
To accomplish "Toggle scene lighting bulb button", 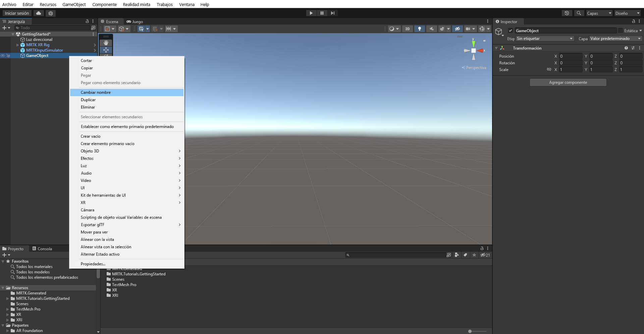I will click(x=420, y=29).
